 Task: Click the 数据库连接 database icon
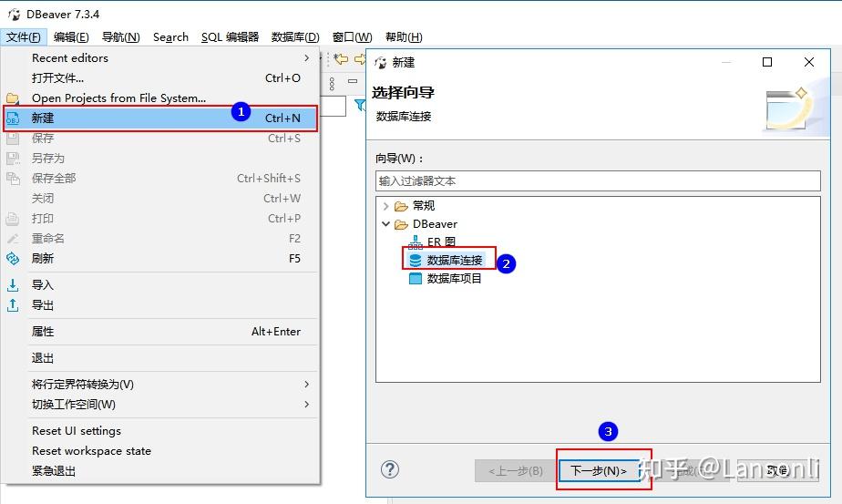point(416,261)
